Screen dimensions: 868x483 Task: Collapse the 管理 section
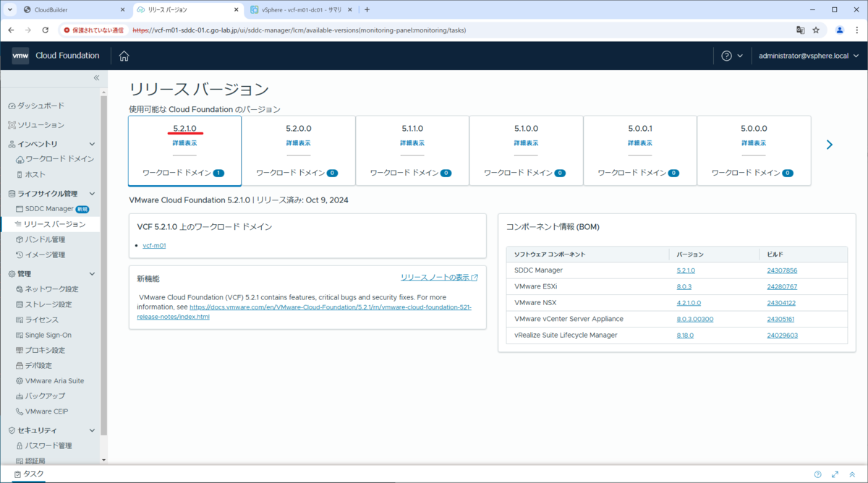coord(92,274)
